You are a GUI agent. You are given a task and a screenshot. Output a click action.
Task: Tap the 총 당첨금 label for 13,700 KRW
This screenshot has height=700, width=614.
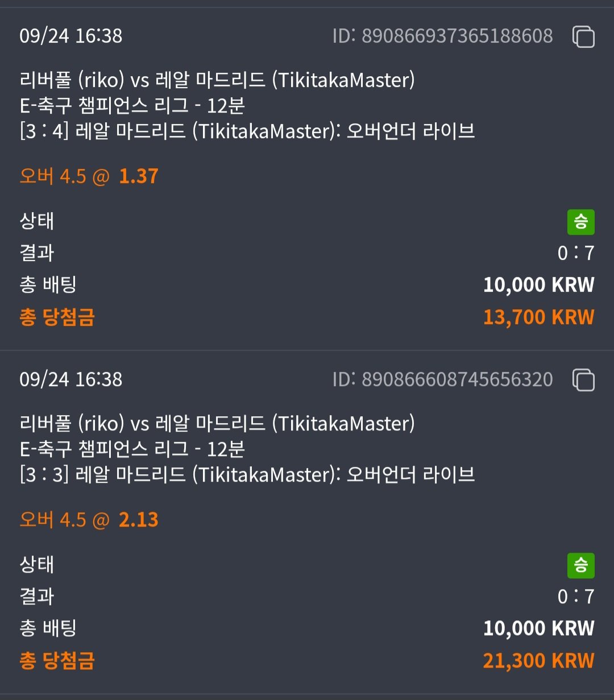point(57,317)
